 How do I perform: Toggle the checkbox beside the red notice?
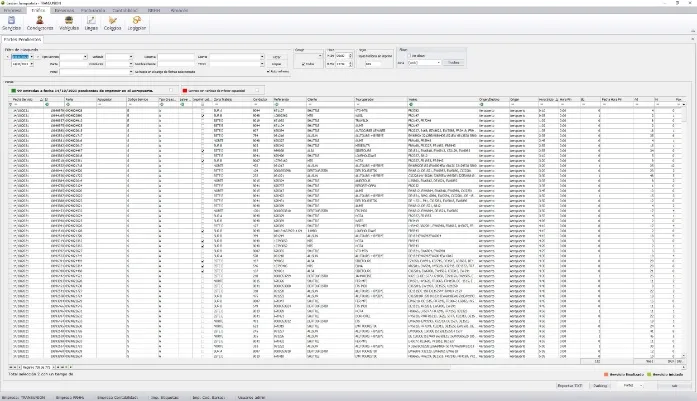(257, 90)
